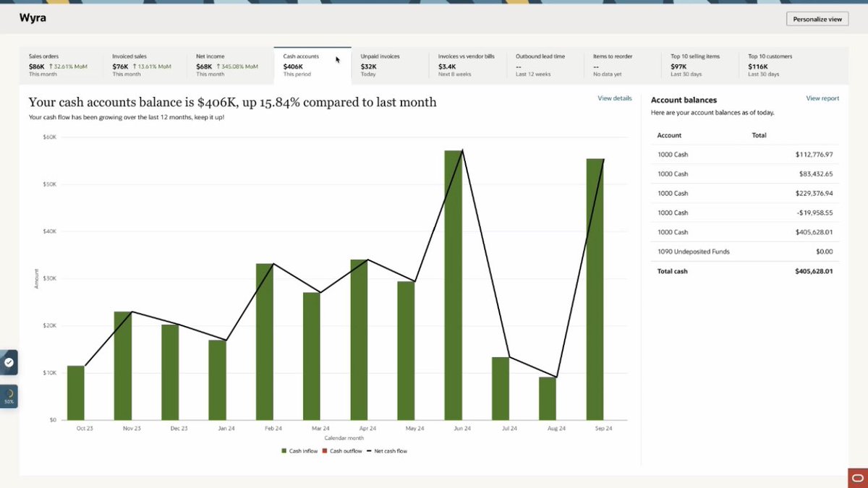Image resolution: width=868 pixels, height=488 pixels.
Task: Switch to the Net income tab
Action: pos(230,65)
